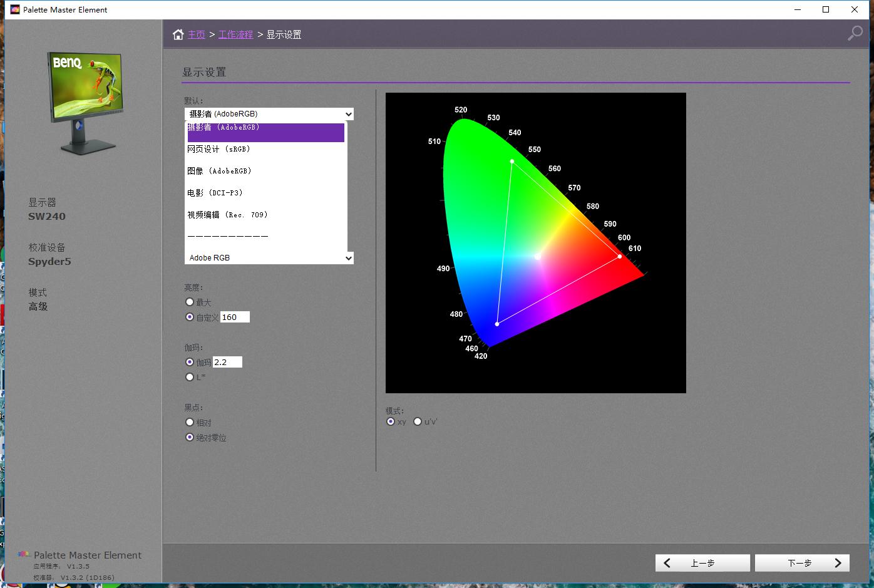This screenshot has width=874, height=588.
Task: Select xy diagram mode
Action: pos(391,421)
